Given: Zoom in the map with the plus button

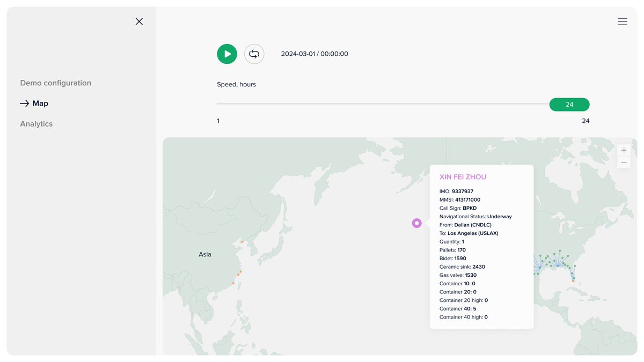Looking at the screenshot, I should [x=624, y=150].
